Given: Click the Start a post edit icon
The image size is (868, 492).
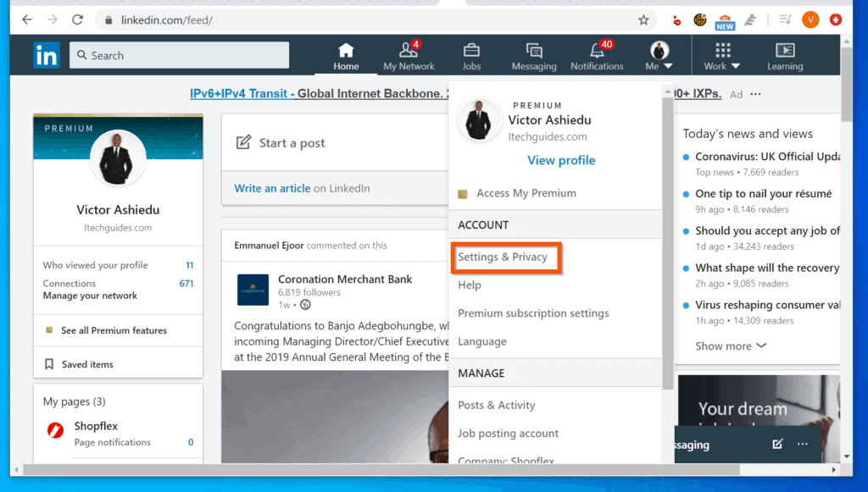Looking at the screenshot, I should 243,142.
